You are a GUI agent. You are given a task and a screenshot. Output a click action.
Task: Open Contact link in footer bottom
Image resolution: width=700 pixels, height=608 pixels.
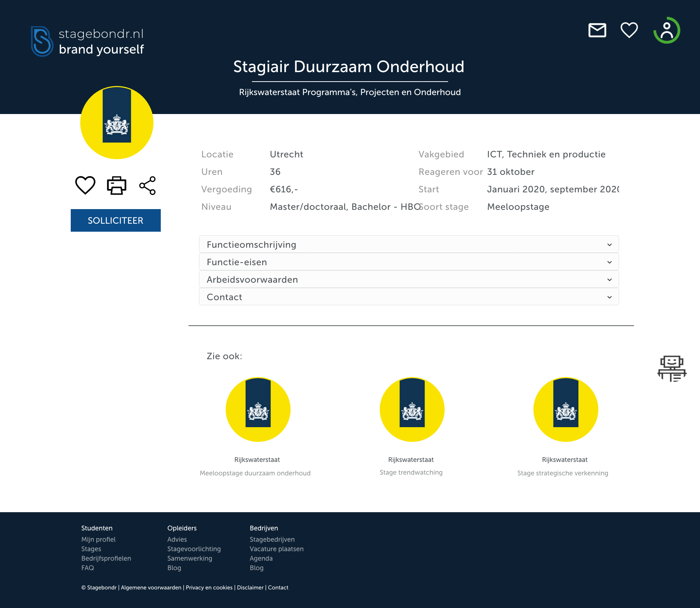[x=278, y=587]
